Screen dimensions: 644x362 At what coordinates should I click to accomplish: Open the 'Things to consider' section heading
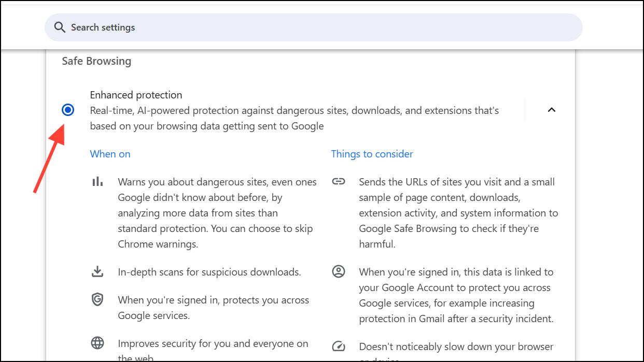click(x=372, y=154)
